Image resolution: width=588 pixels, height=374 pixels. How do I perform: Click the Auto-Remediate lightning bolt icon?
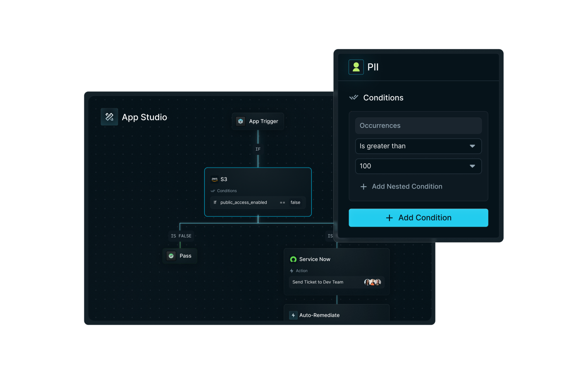pos(293,315)
